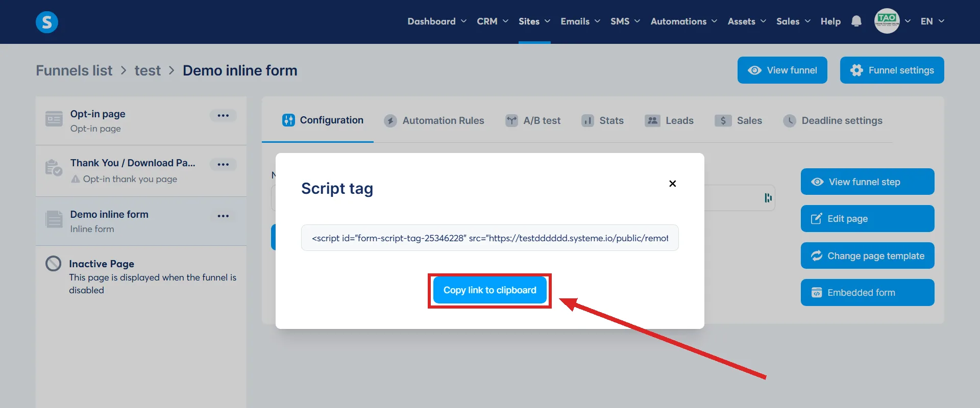Click the Embedded form button
The image size is (980, 408).
pos(868,293)
